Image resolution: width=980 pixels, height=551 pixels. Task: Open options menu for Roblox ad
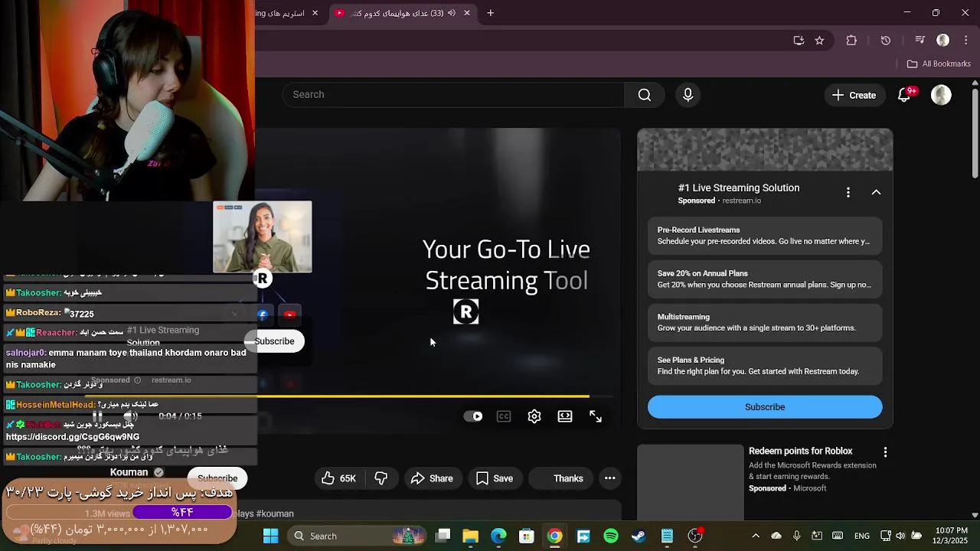coord(885,452)
